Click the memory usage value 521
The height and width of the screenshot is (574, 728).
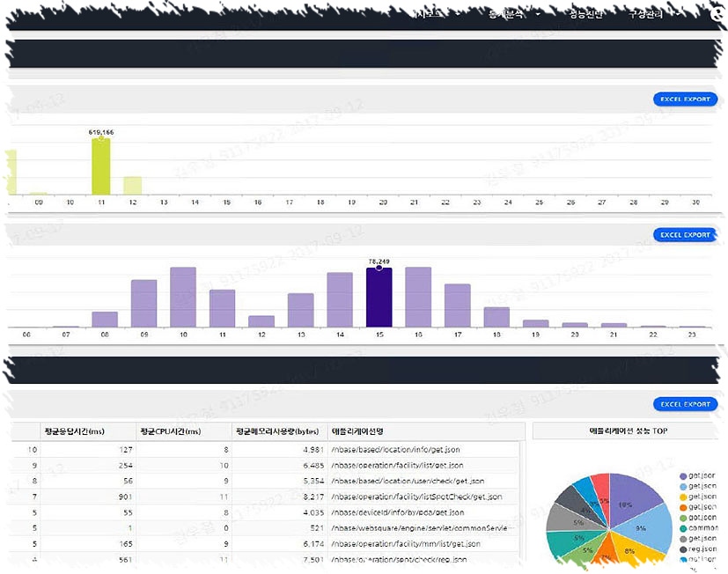click(x=317, y=528)
